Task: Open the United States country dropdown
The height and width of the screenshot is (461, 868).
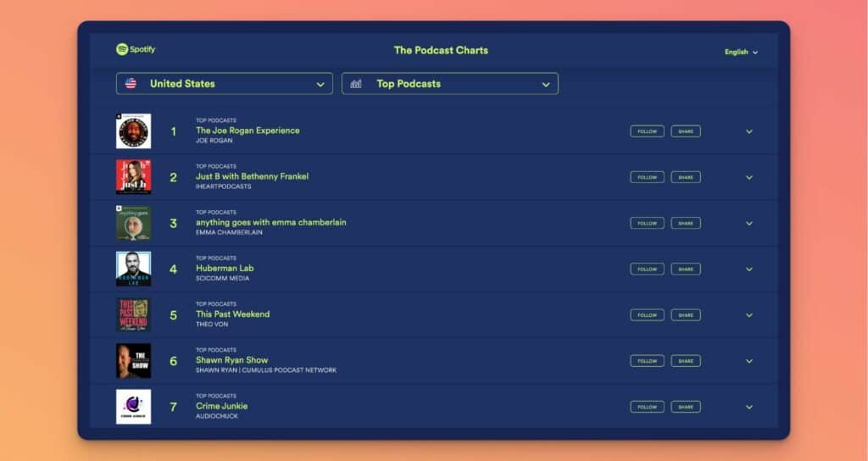Action: pos(224,84)
